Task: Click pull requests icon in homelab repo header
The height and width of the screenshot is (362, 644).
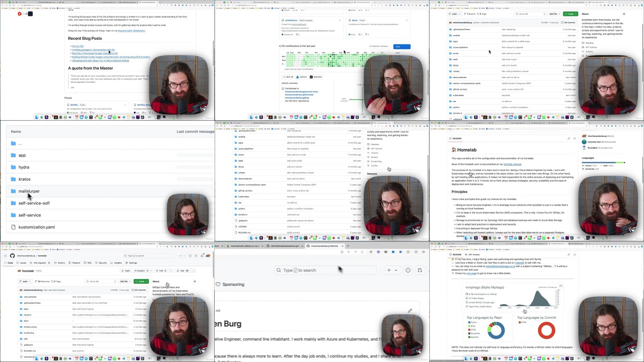Action: point(196,256)
